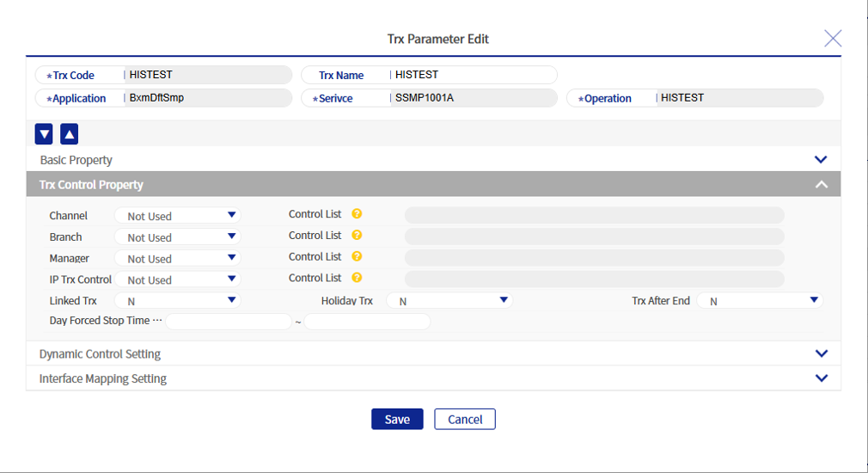Viewport: 868px width, 473px height.
Task: Click the expand-all down arrow icon
Action: (x=44, y=134)
